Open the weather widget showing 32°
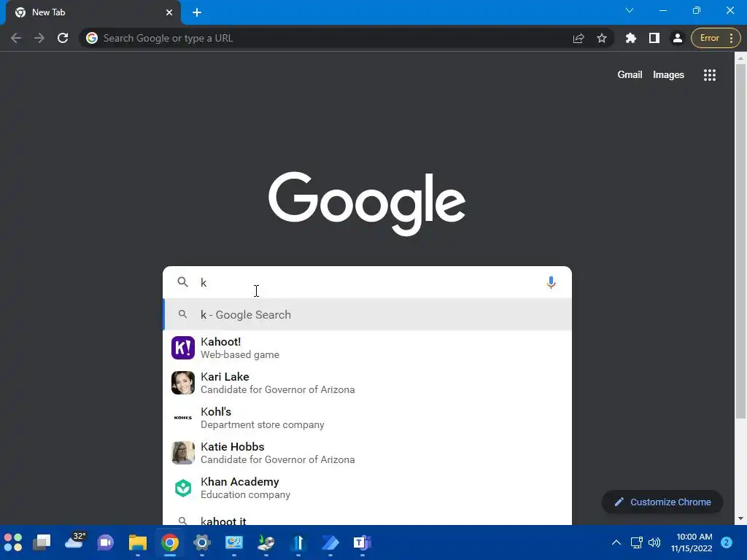The height and width of the screenshot is (560, 747). click(x=74, y=541)
